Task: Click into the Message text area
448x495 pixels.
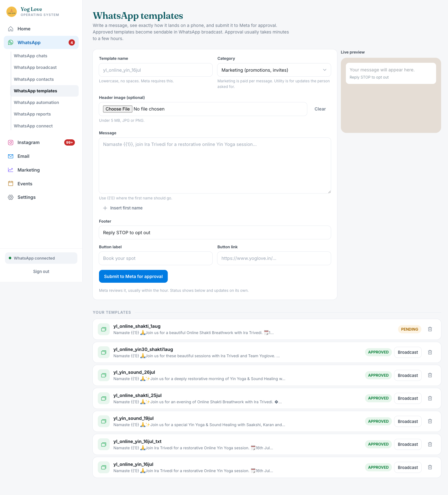Action: tap(215, 166)
